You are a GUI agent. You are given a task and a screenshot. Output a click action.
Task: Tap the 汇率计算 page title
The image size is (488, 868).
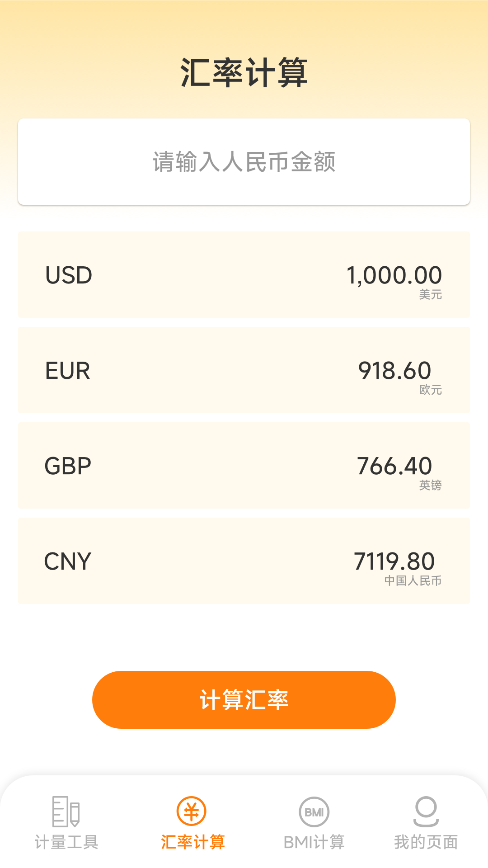click(244, 72)
